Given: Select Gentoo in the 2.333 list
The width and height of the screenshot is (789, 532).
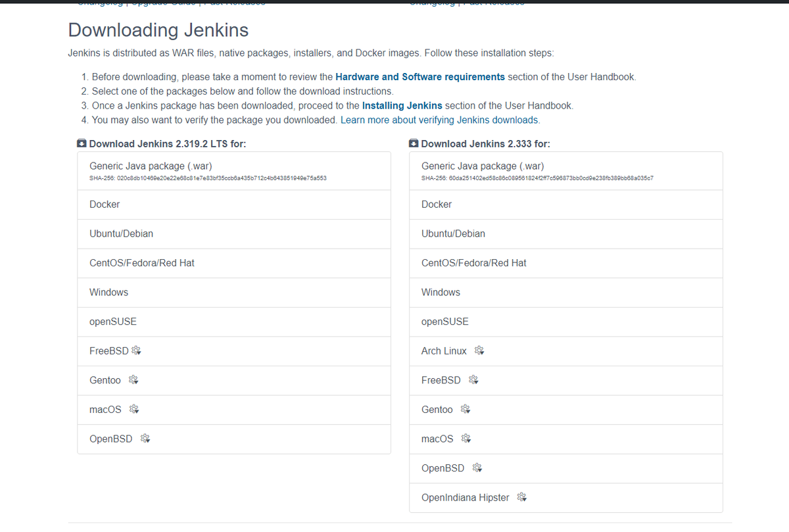Looking at the screenshot, I should coord(566,409).
